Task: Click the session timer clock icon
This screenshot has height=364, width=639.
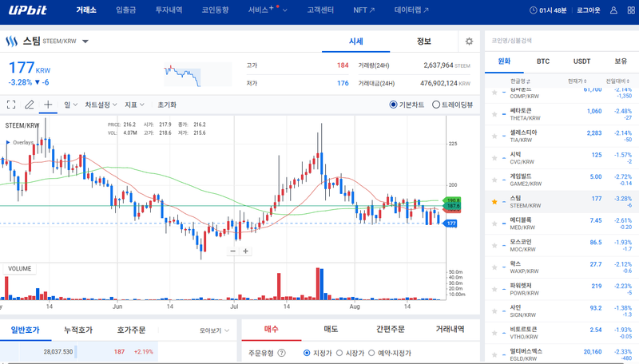Action: coord(533,10)
